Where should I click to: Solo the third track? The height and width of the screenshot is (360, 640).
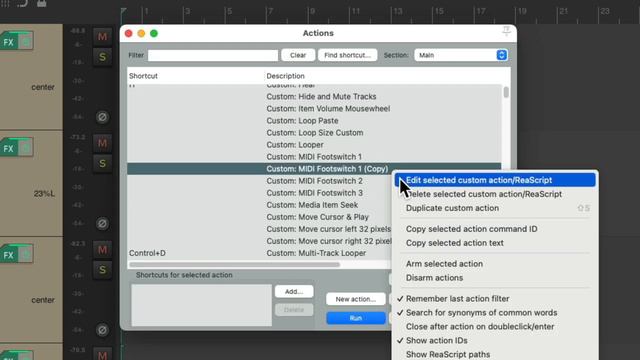[102, 270]
